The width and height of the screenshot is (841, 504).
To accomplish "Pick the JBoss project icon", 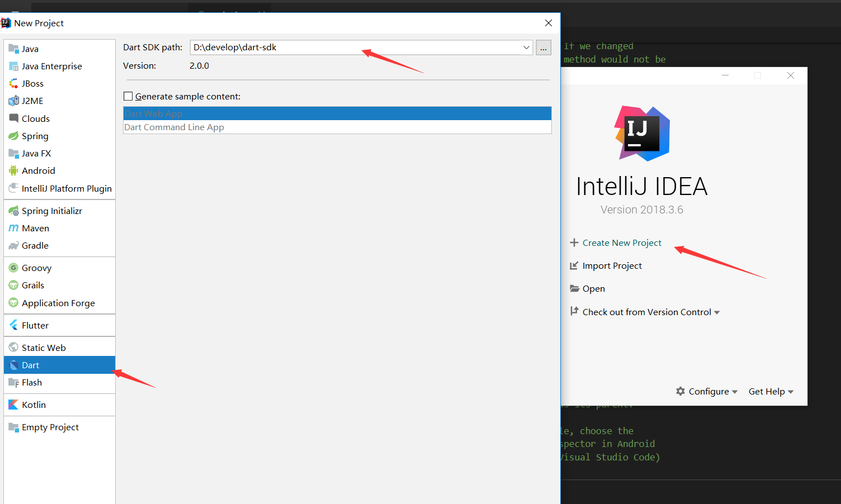I will 13,83.
